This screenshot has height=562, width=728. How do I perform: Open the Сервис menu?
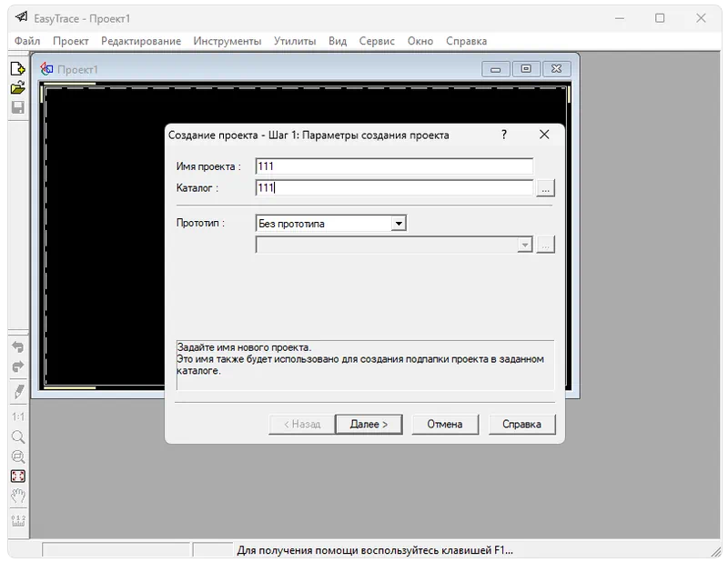tap(377, 41)
